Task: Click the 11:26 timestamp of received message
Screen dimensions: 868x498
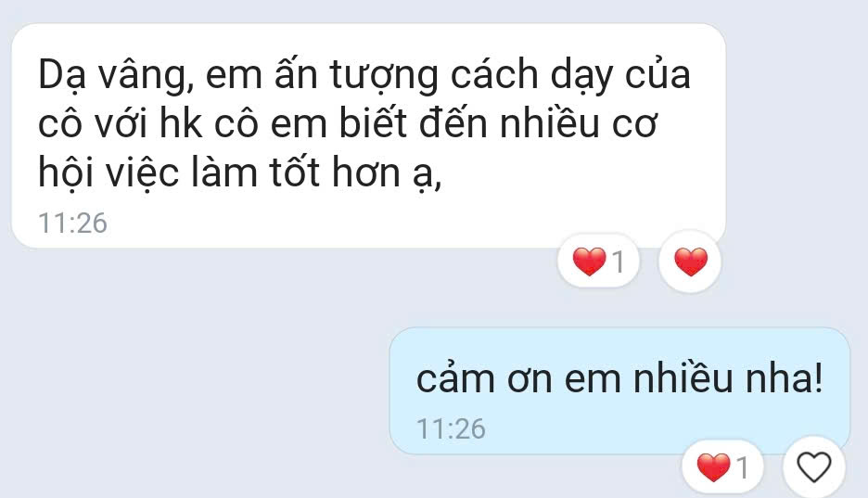Action: [72, 223]
